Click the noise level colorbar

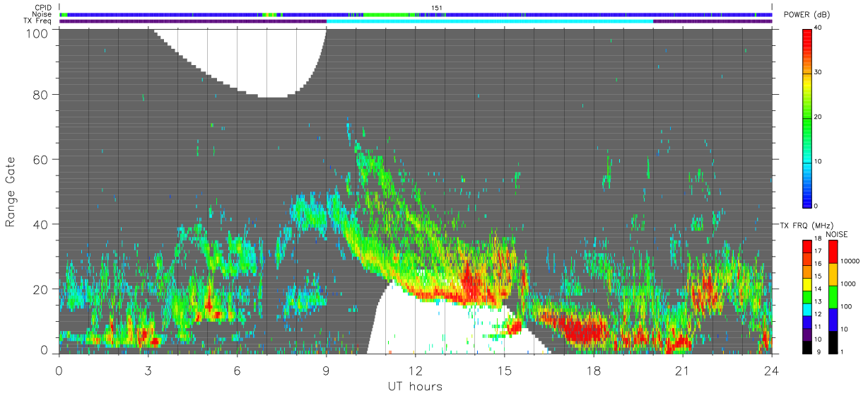coord(834,296)
